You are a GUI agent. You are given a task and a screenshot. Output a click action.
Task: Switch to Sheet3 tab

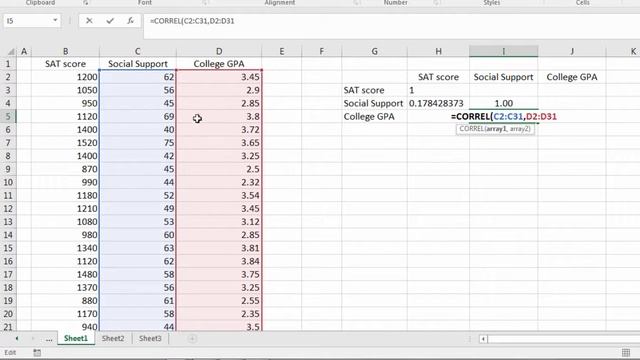click(x=150, y=338)
